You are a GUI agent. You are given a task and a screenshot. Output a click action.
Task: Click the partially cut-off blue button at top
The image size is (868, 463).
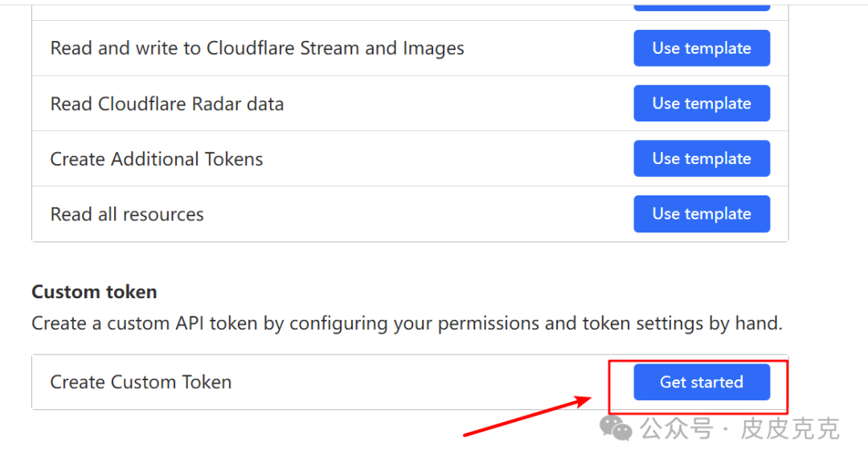(702, 6)
